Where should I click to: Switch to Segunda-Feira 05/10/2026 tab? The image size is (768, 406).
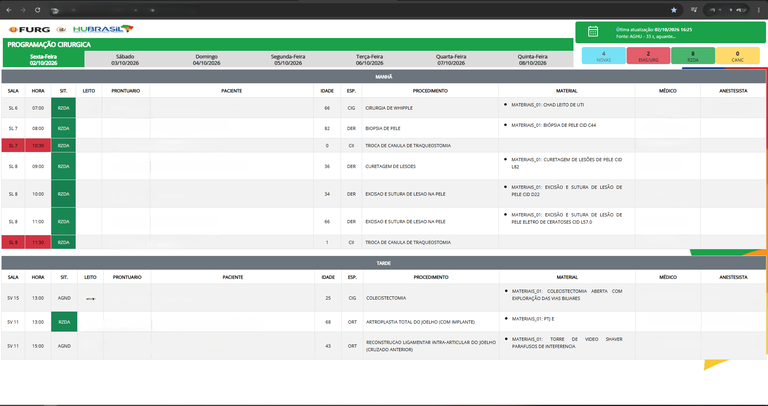click(288, 60)
